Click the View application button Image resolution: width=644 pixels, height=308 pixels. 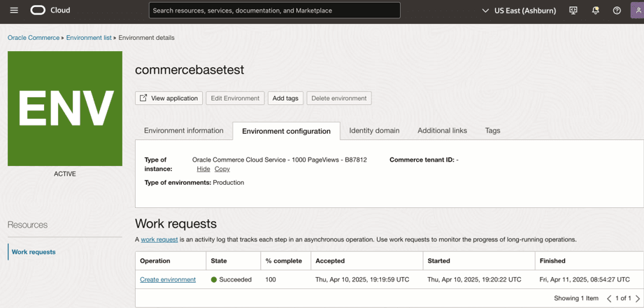(169, 98)
